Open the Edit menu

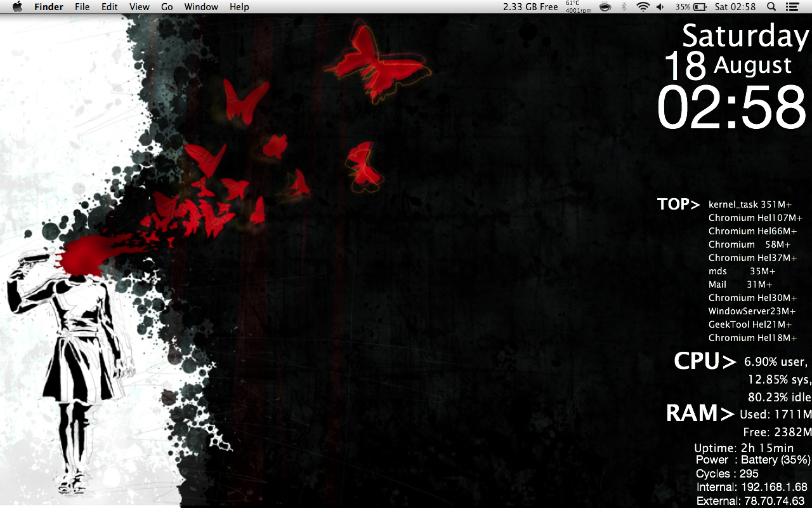(110, 6)
